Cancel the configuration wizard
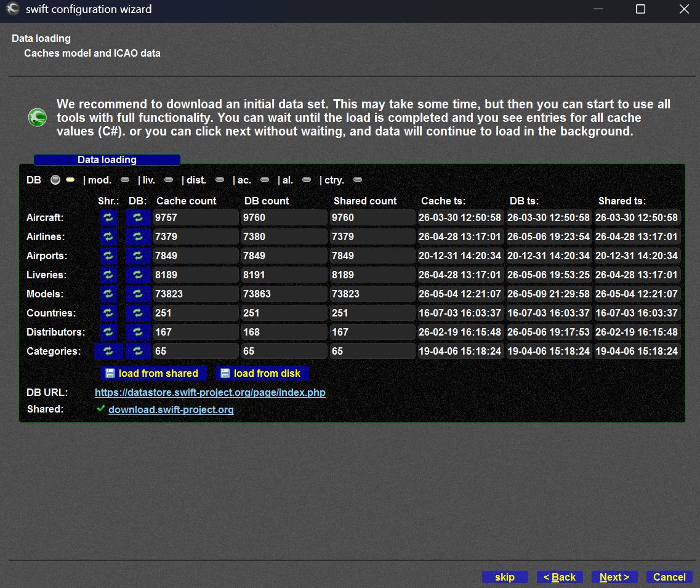 [669, 577]
